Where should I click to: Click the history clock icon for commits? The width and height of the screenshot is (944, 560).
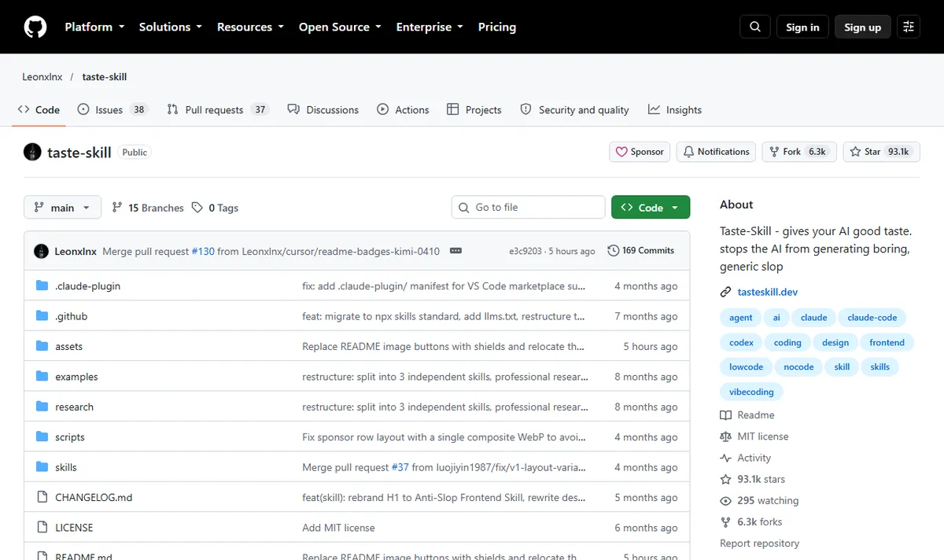point(614,251)
